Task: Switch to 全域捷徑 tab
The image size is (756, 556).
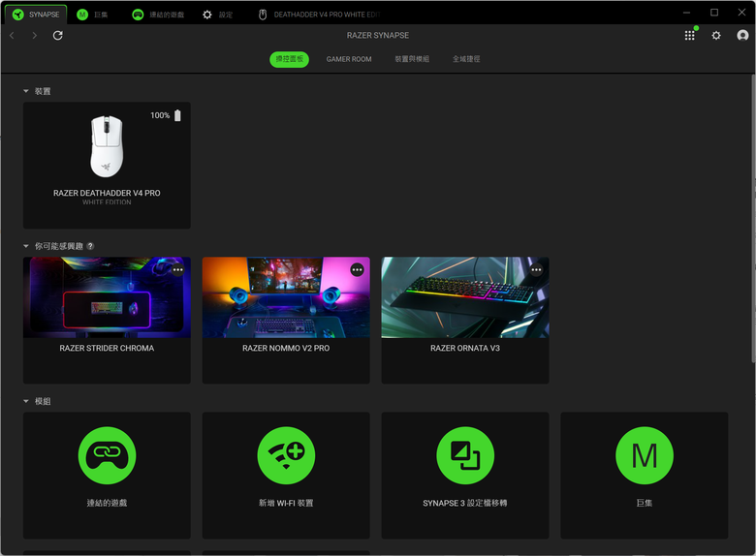Action: pyautogui.click(x=466, y=59)
